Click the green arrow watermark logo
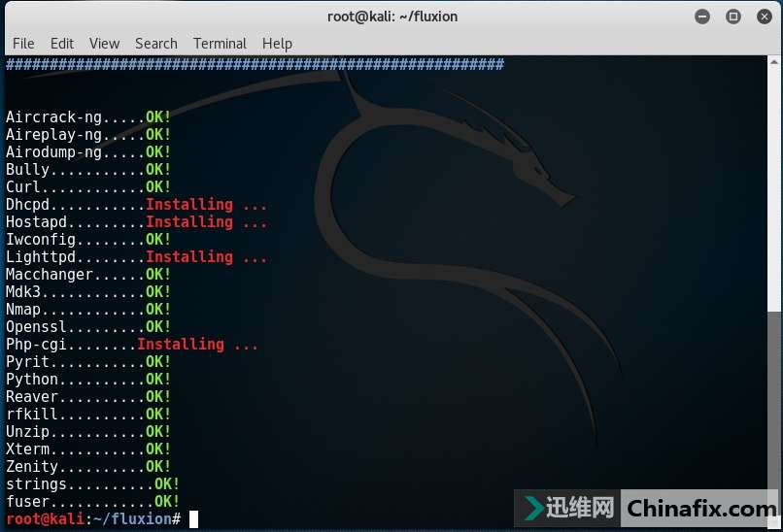Image resolution: width=783 pixels, height=532 pixels. (533, 509)
